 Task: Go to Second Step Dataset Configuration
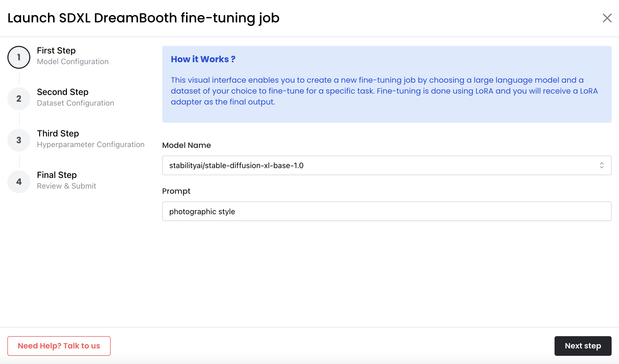point(75,97)
